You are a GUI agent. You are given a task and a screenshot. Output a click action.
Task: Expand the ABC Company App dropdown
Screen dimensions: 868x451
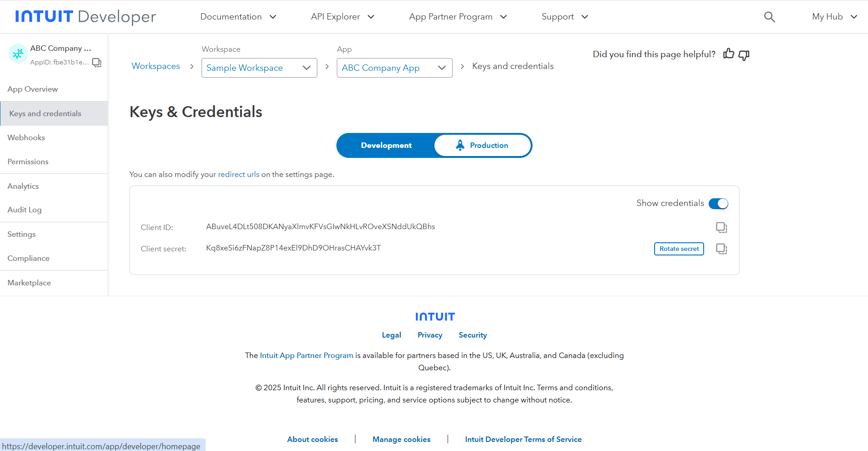pos(394,68)
